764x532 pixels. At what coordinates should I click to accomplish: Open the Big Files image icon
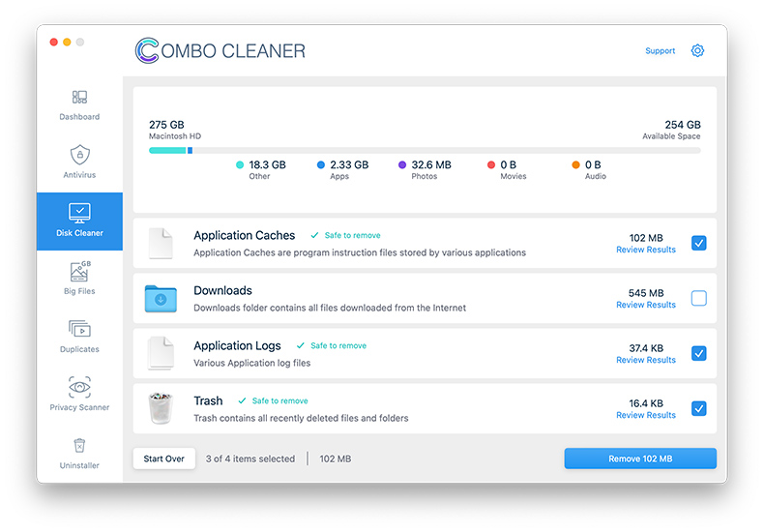click(80, 272)
